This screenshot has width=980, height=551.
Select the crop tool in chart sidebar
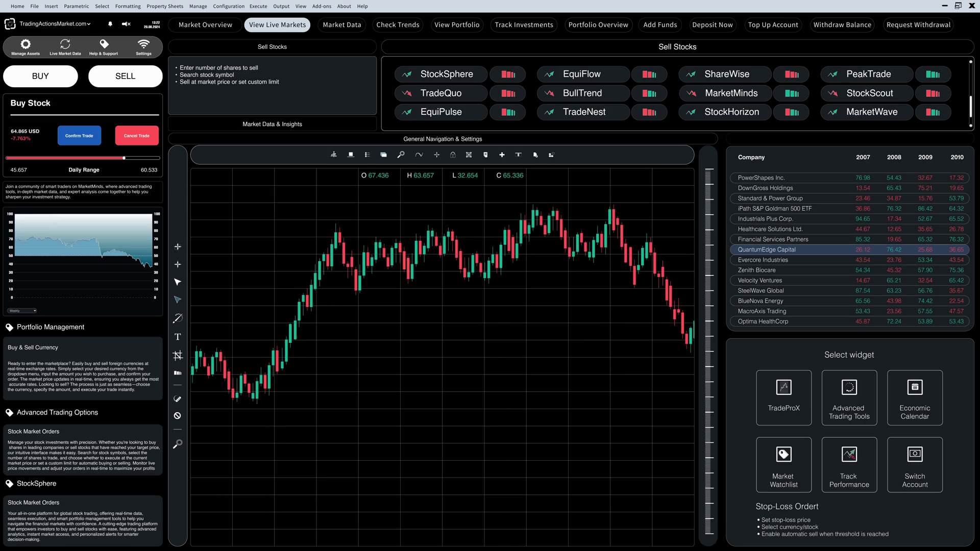(178, 355)
